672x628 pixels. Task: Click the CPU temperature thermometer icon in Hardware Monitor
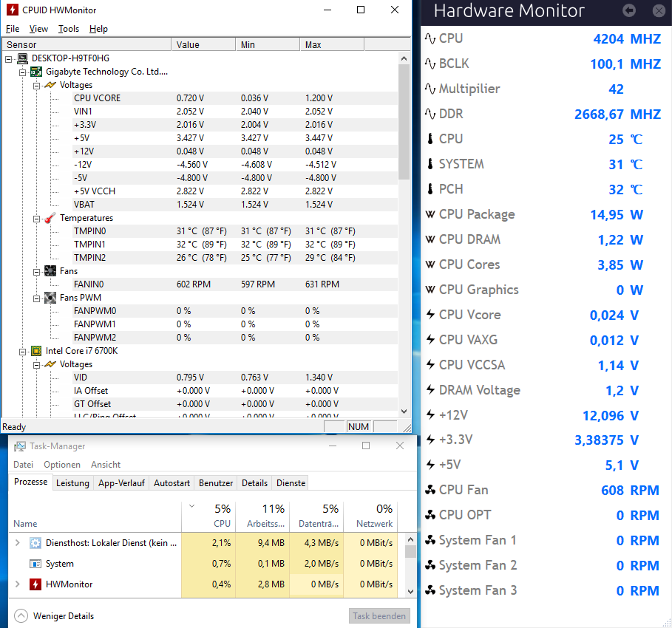point(430,139)
